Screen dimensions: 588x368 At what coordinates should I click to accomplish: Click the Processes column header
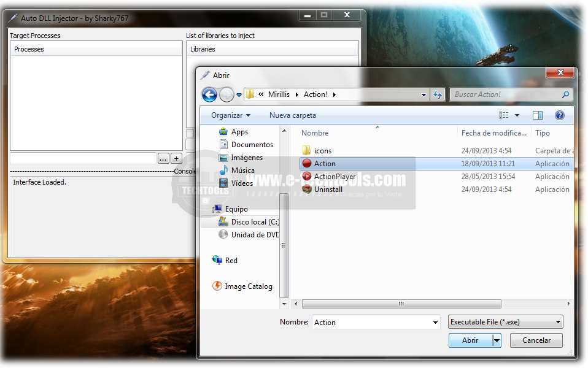(96, 49)
